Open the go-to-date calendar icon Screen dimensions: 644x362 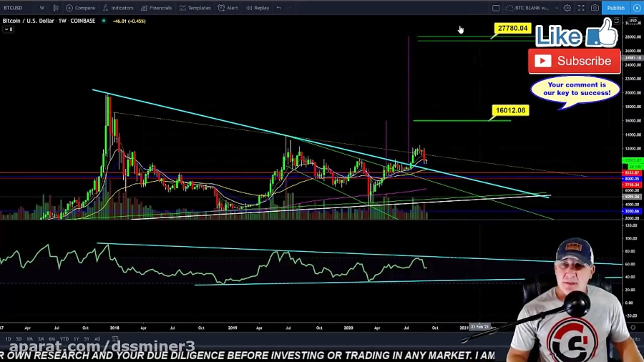point(115,339)
